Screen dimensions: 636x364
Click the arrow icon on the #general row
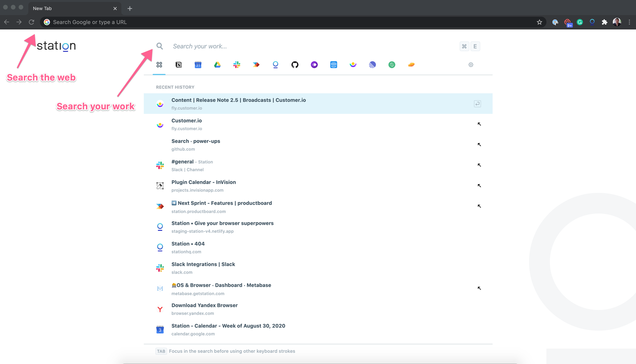(479, 165)
